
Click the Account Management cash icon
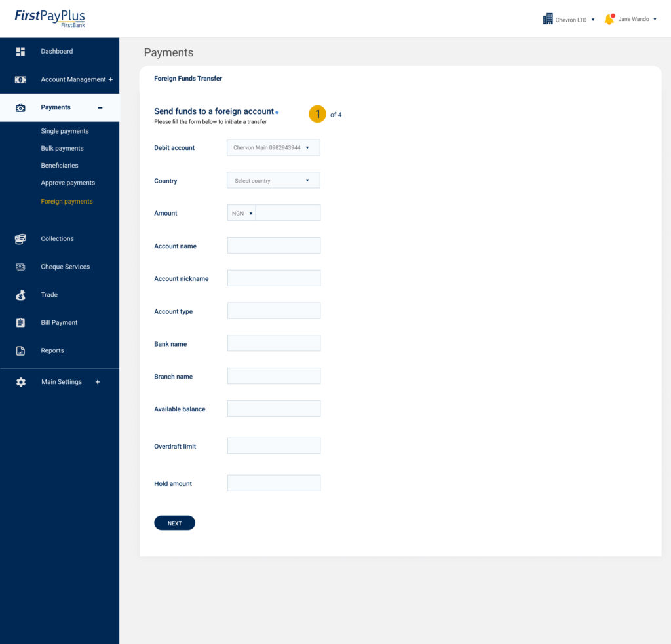[x=20, y=79]
